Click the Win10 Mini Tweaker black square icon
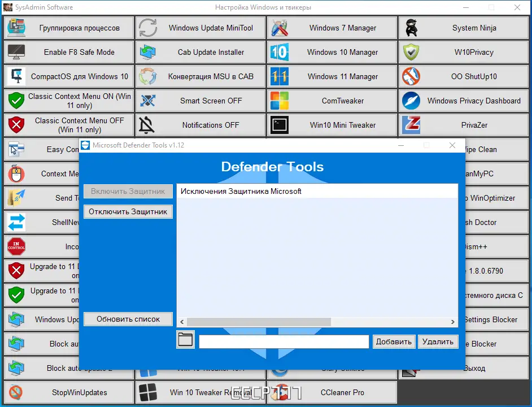The image size is (532, 407). pyautogui.click(x=279, y=125)
